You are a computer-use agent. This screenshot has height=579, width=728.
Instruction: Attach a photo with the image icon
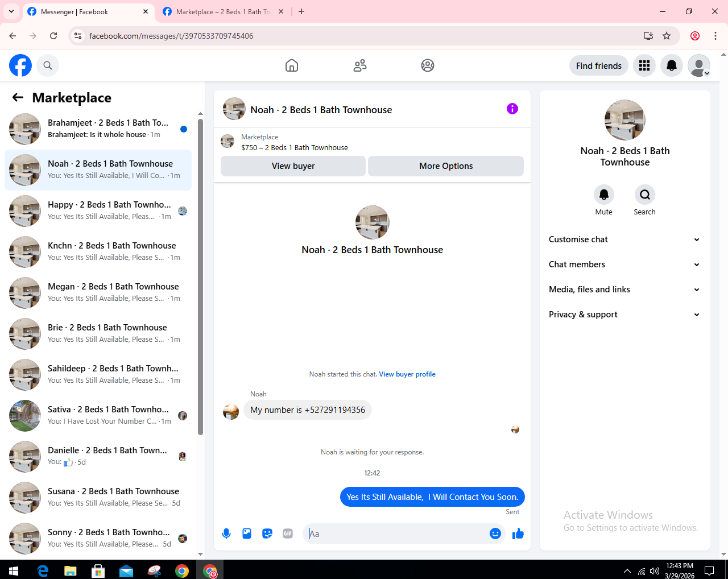247,533
